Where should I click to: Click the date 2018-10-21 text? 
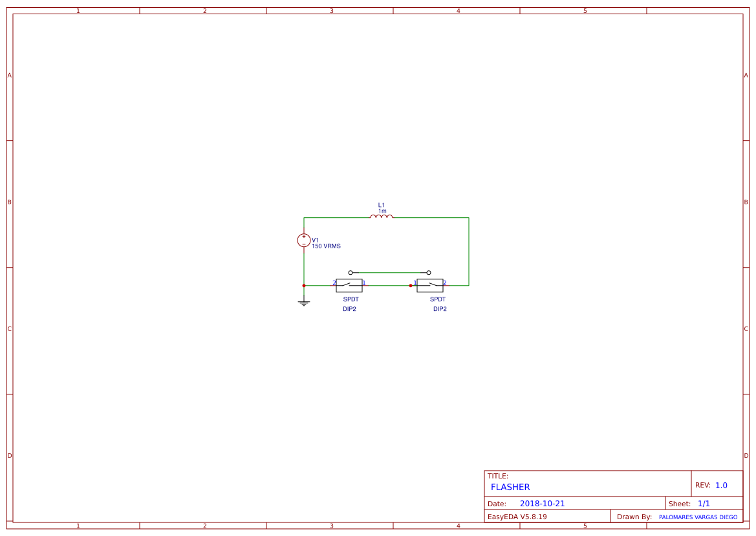pos(543,503)
